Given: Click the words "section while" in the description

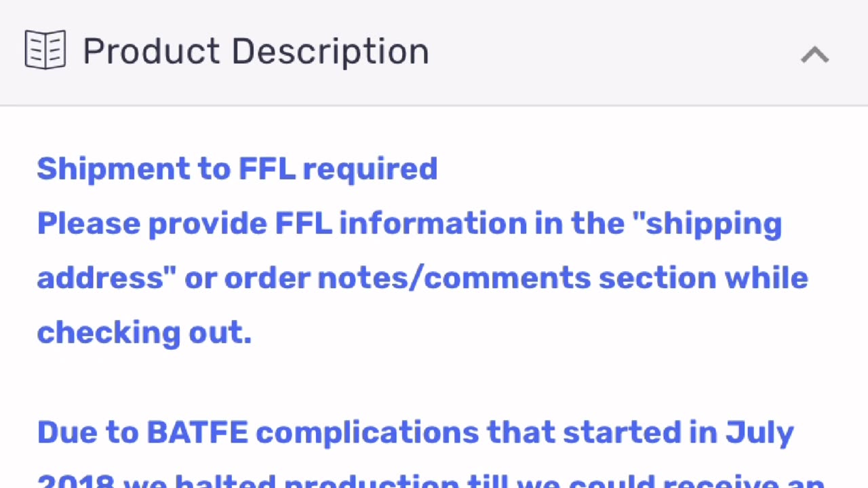Looking at the screenshot, I should click(x=703, y=278).
